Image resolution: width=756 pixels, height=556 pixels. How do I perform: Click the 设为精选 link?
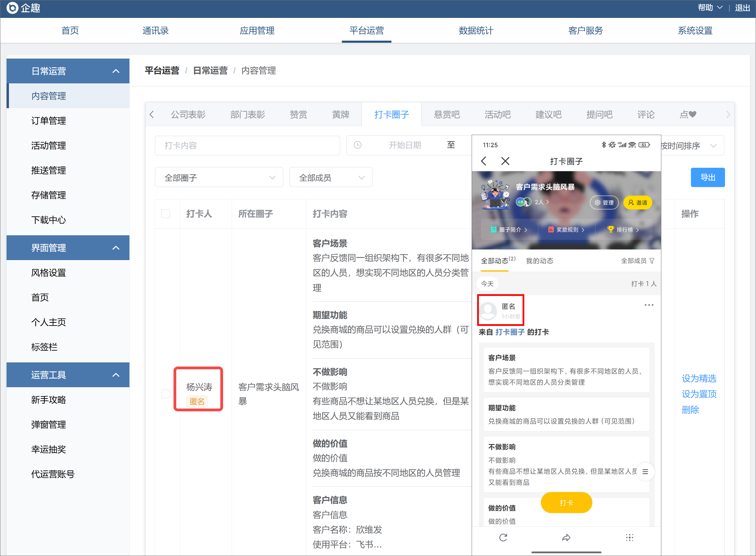click(699, 378)
